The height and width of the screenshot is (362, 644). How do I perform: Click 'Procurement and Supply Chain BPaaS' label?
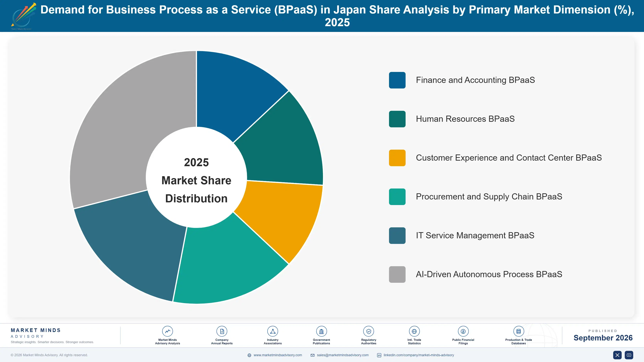pyautogui.click(x=489, y=197)
